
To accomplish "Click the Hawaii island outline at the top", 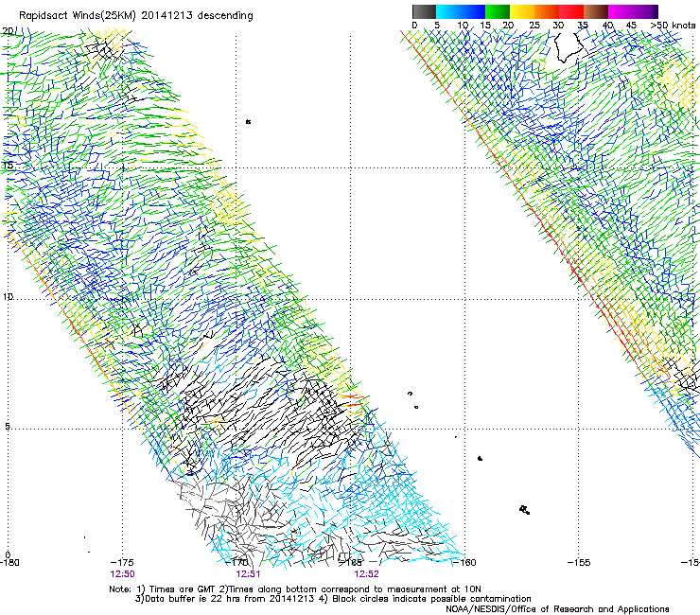I will pyautogui.click(x=569, y=48).
